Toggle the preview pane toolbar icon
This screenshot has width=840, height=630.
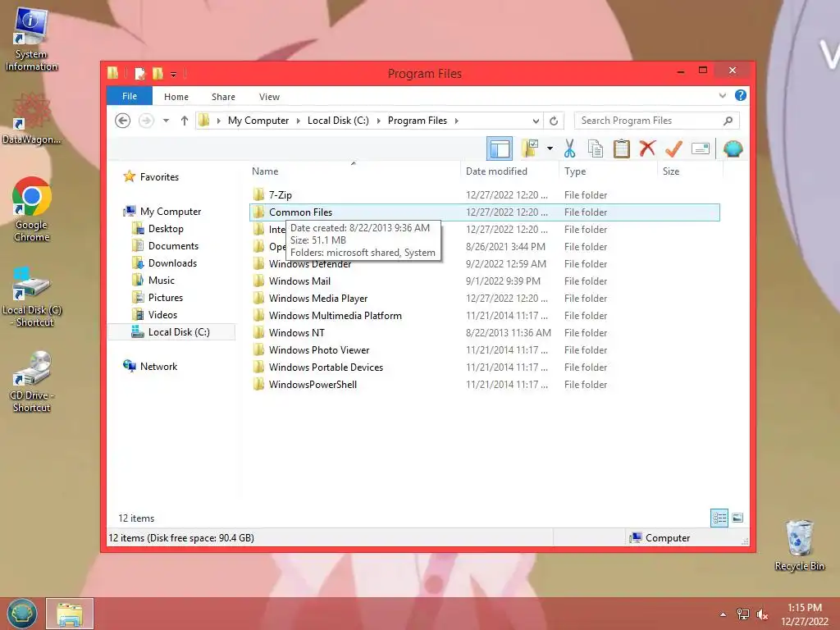click(x=500, y=149)
